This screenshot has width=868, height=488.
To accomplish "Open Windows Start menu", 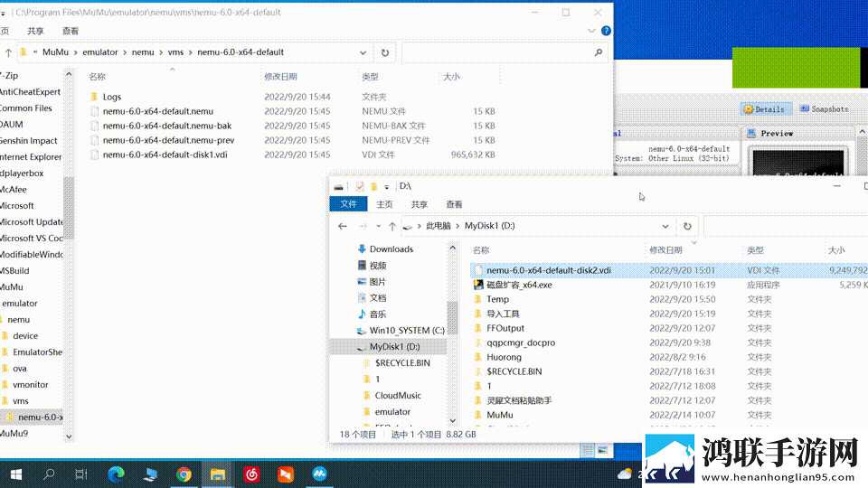I will [16, 474].
